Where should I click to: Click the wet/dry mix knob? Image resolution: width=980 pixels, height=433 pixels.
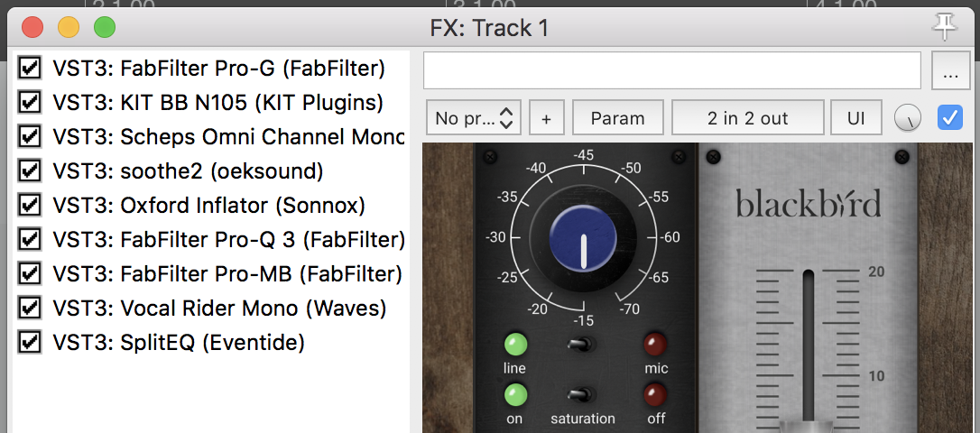click(x=908, y=117)
